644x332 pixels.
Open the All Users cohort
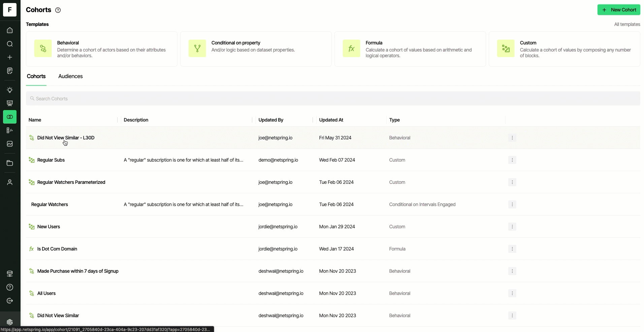46,293
